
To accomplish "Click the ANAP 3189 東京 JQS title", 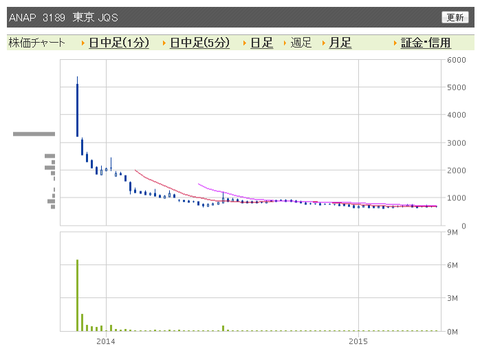I will [x=63, y=17].
